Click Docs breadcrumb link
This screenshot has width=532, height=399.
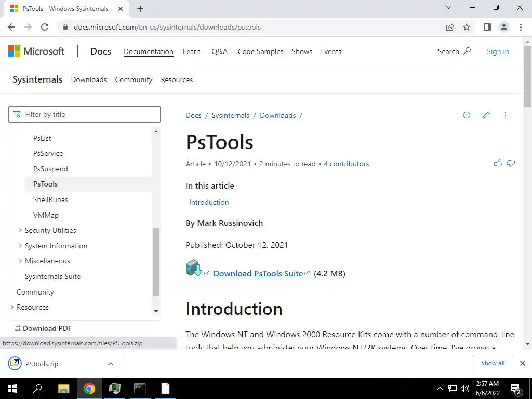click(193, 115)
